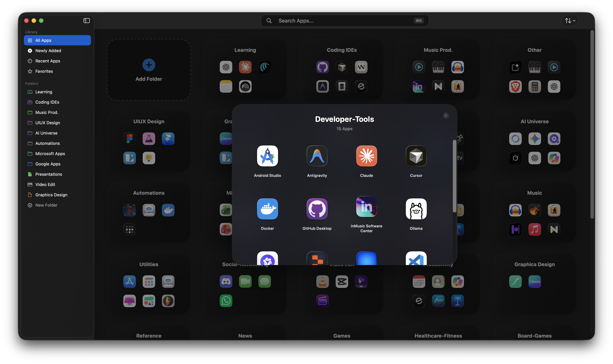Open Claude in the Developer-Tools folder
The image size is (613, 364).
[x=366, y=156]
